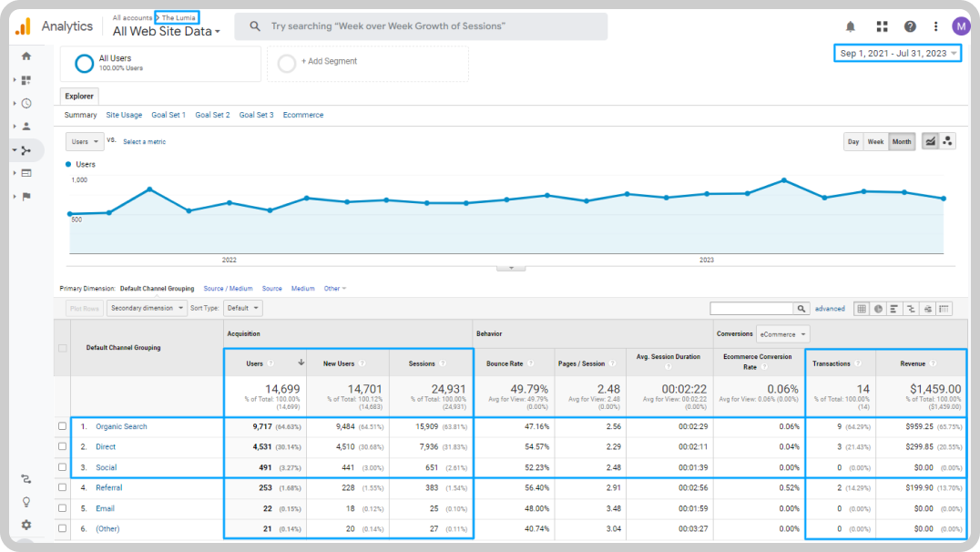This screenshot has width=980, height=552.
Task: Open the Google apps grid icon
Action: tap(882, 26)
